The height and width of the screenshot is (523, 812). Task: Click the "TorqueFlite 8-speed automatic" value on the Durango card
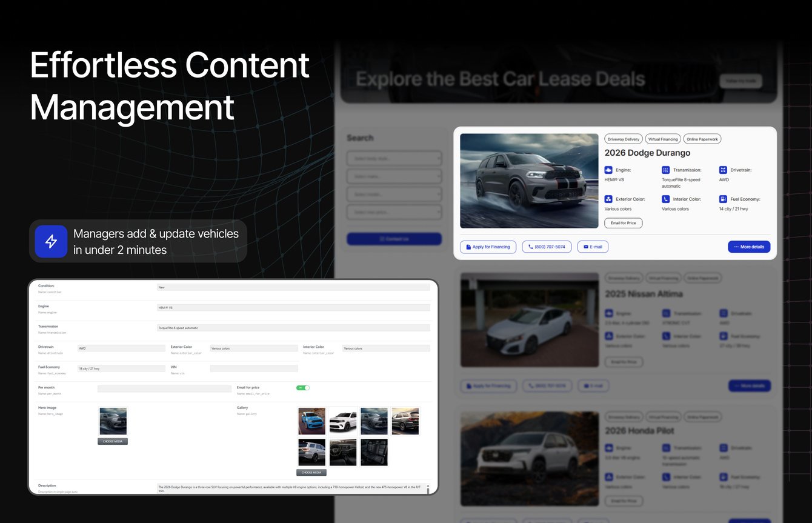coord(681,183)
